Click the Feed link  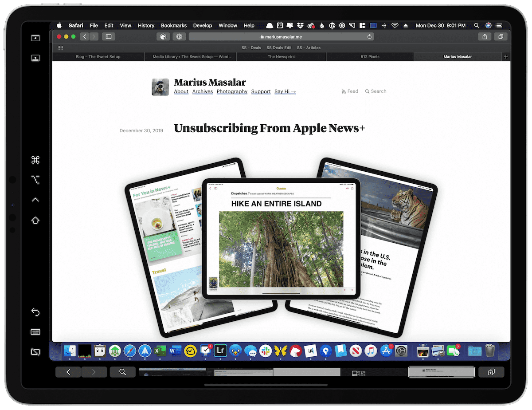pyautogui.click(x=350, y=91)
